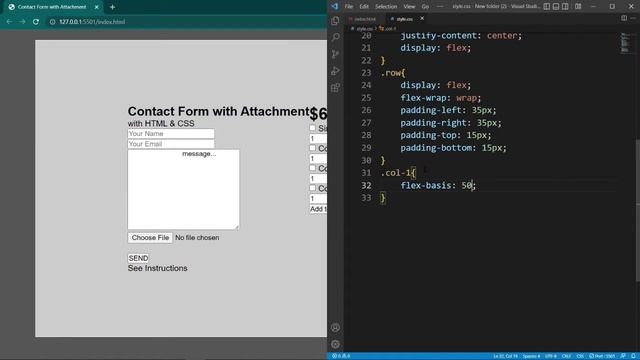Change indentation via Spaces: 4
The width and height of the screenshot is (640, 360).
click(531, 356)
